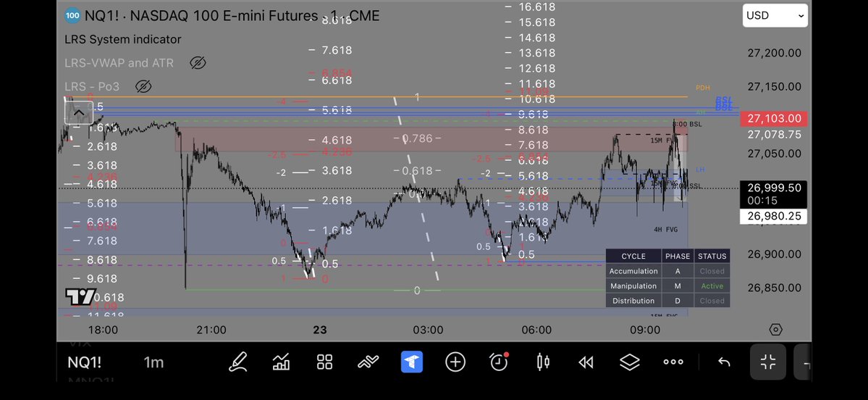The width and height of the screenshot is (868, 400).
Task: Undo with the back arrow icon
Action: [724, 362]
